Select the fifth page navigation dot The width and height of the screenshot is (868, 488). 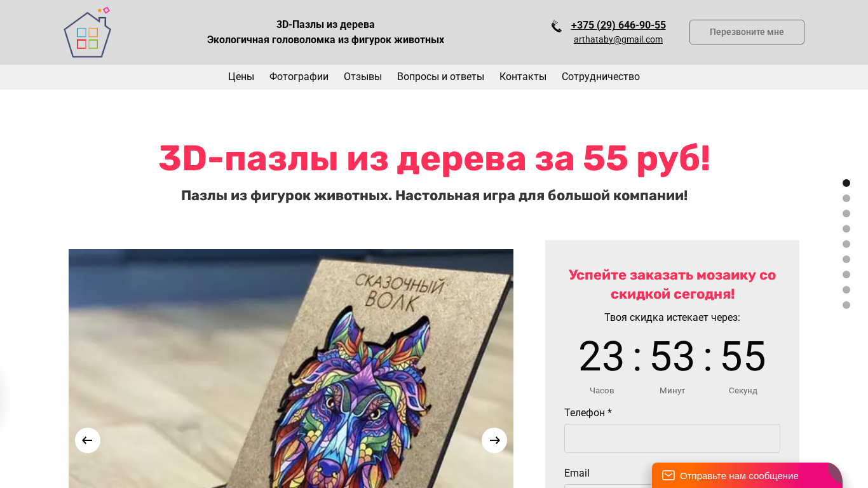846,244
